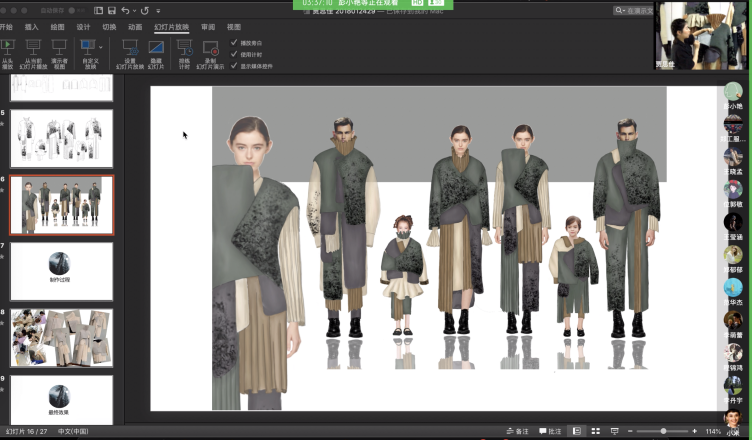
Task: Click the Play from Start (从头播放) icon
Action: (x=8, y=47)
